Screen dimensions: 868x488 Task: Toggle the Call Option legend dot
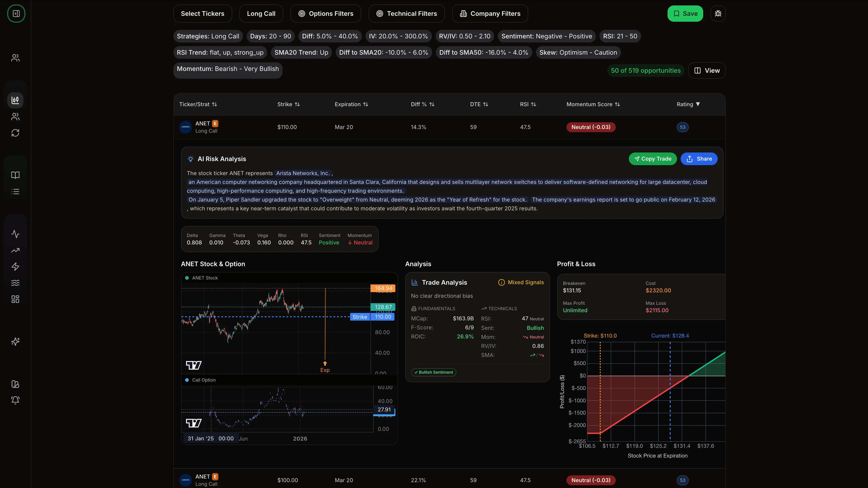(x=187, y=380)
